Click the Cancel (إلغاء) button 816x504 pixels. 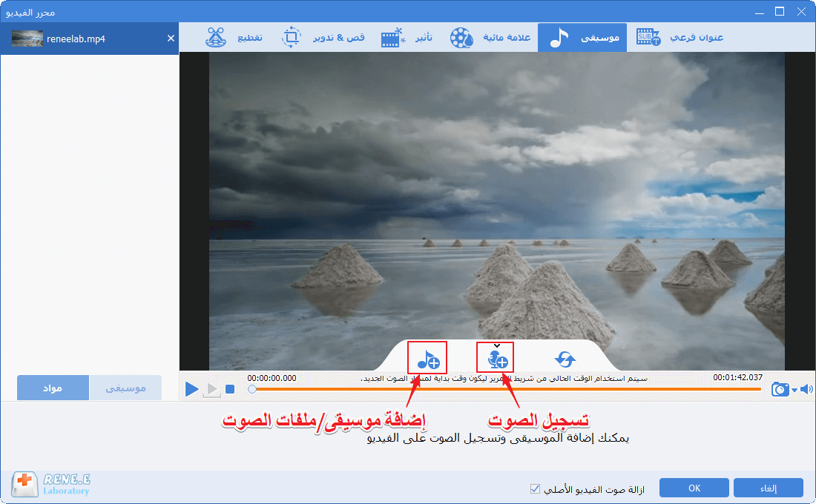click(769, 488)
